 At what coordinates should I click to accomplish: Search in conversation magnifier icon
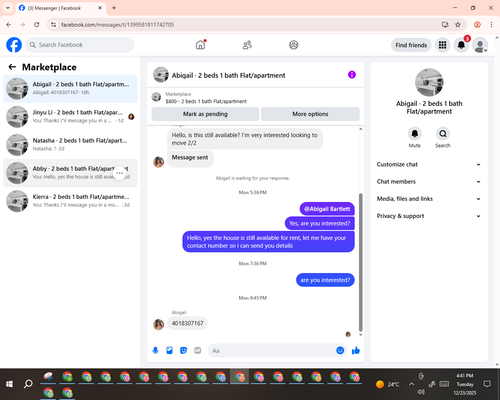coord(443,134)
